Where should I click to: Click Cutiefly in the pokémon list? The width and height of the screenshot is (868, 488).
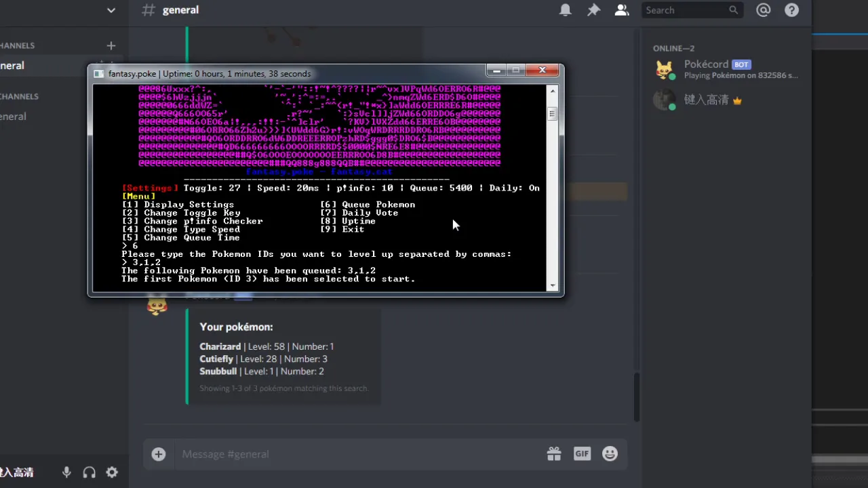click(x=216, y=359)
